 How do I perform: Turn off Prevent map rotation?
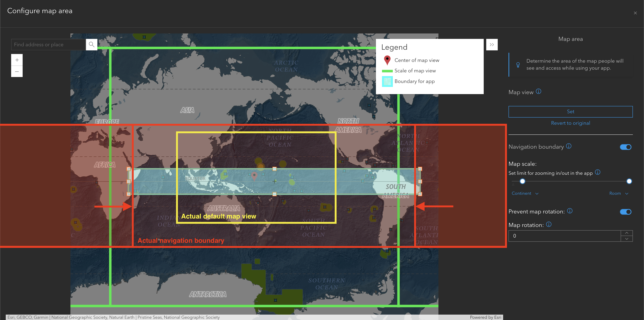click(625, 212)
